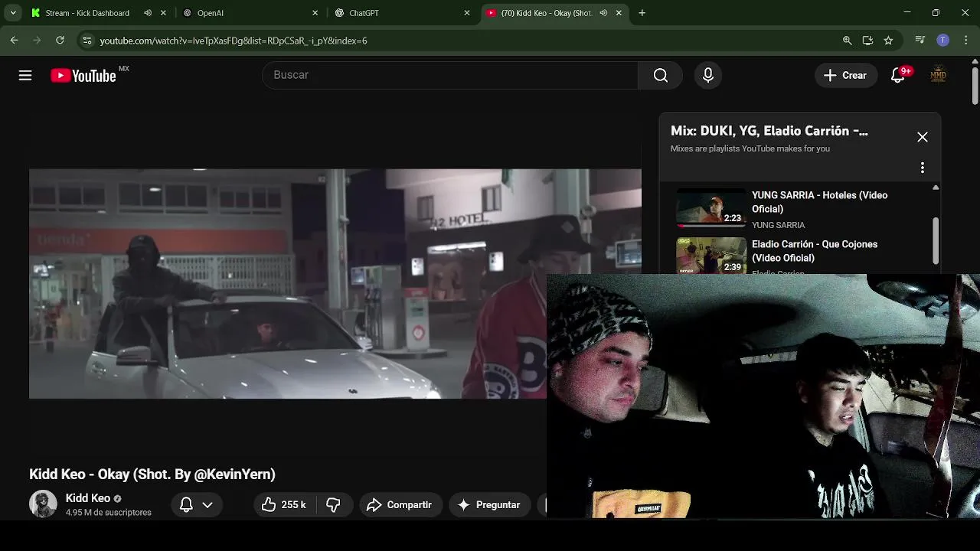Play YUNG SARRIA Hoteles thumbnail
Image resolution: width=980 pixels, height=551 pixels.
[710, 208]
